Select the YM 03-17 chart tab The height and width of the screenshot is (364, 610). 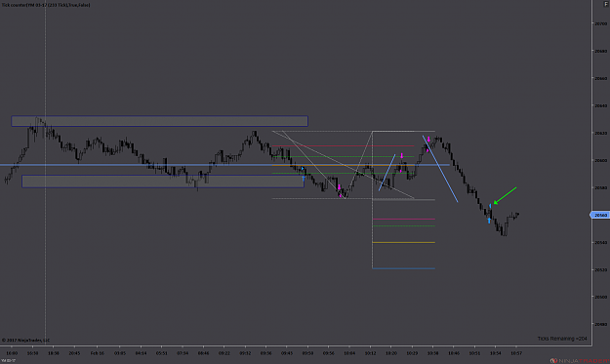point(8,361)
